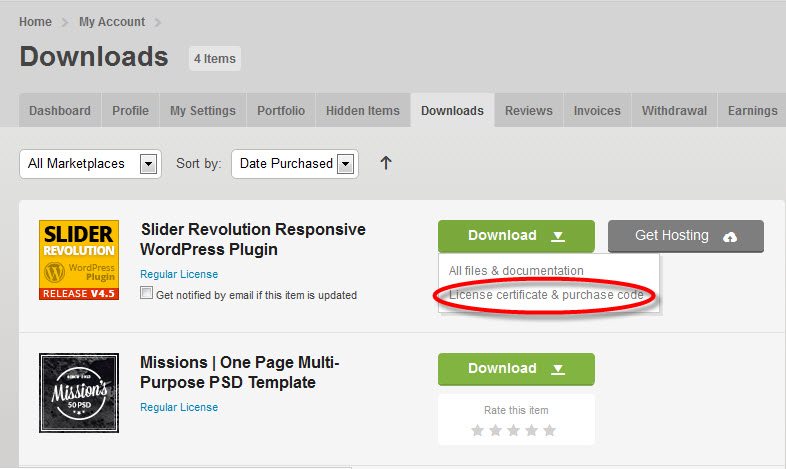786x469 pixels.
Task: Click Download button for Slider Revolution
Action: (516, 236)
